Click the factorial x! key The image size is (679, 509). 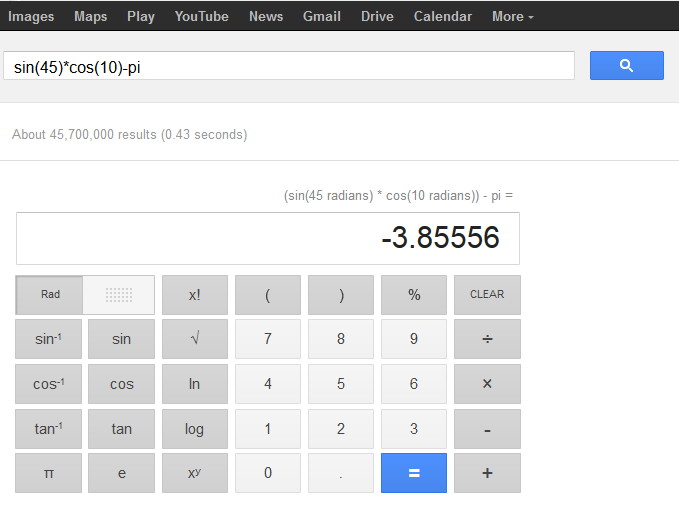point(195,295)
